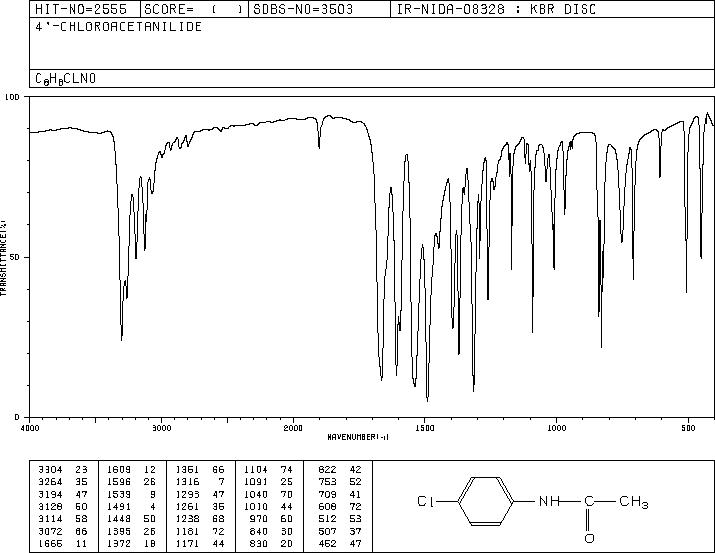Select the SCORE= field in the header
Image resolution: width=715 pixels, height=553 pixels.
tap(193, 9)
